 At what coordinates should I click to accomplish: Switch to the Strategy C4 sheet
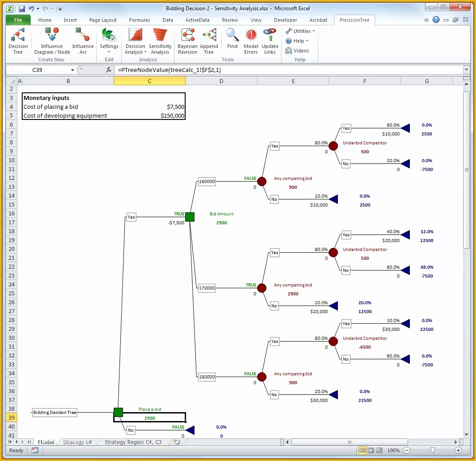point(77,442)
